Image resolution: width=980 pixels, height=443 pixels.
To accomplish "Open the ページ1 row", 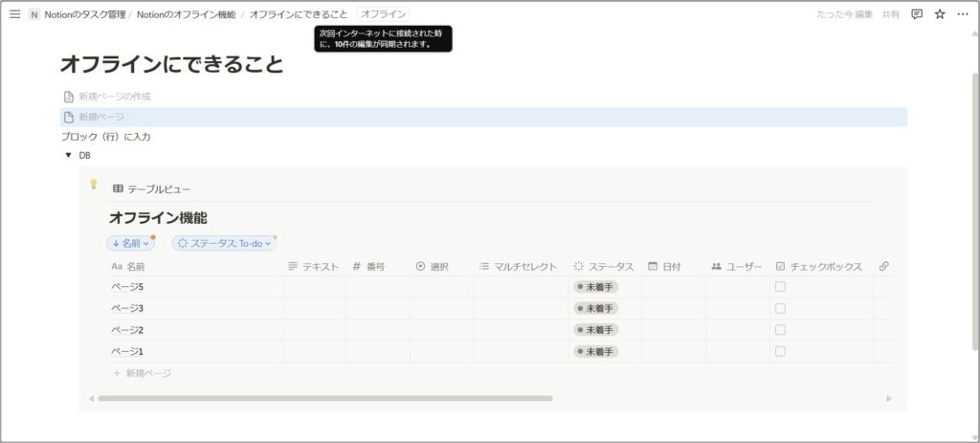I will (x=127, y=351).
